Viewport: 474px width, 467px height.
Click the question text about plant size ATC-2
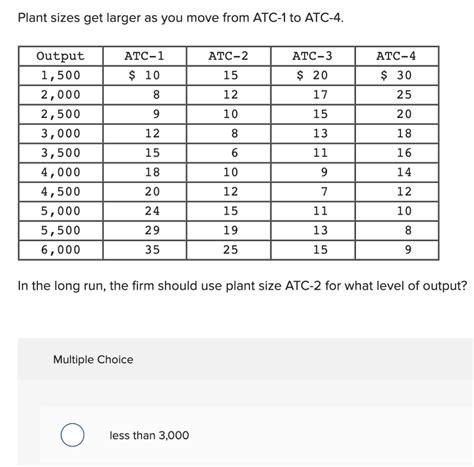[242, 286]
